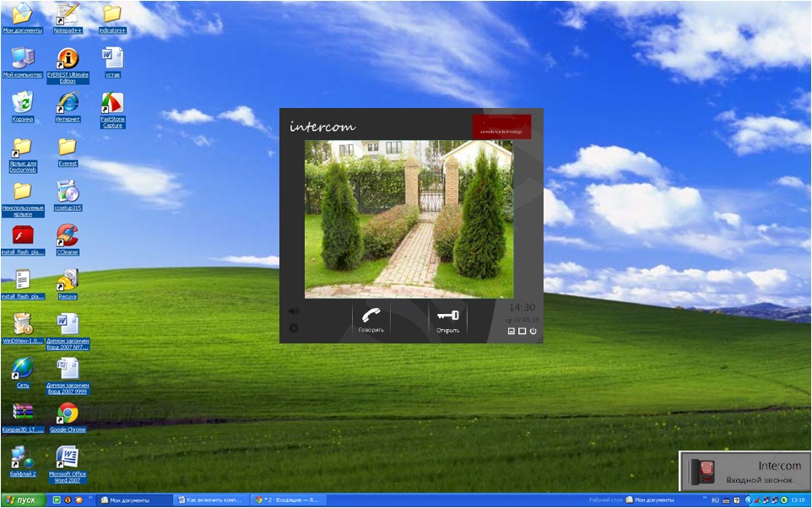Open the Everest folder

point(68,152)
